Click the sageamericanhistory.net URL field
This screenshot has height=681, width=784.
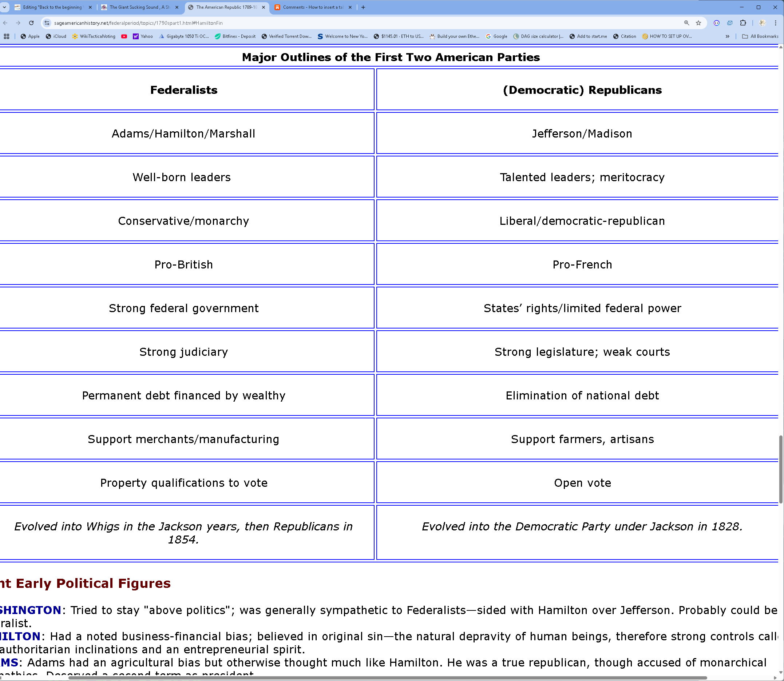pos(365,23)
